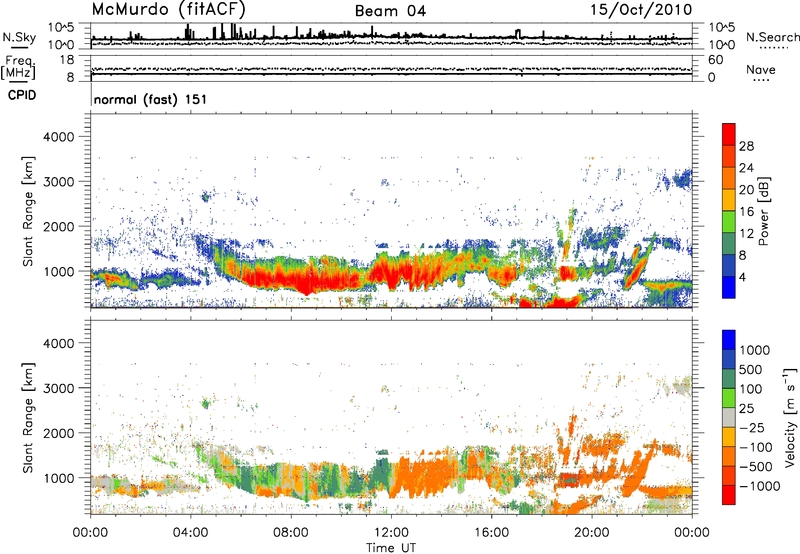This screenshot has width=800, height=554.
Task: Click the 'N.Search' legend label
Action: tap(772, 37)
